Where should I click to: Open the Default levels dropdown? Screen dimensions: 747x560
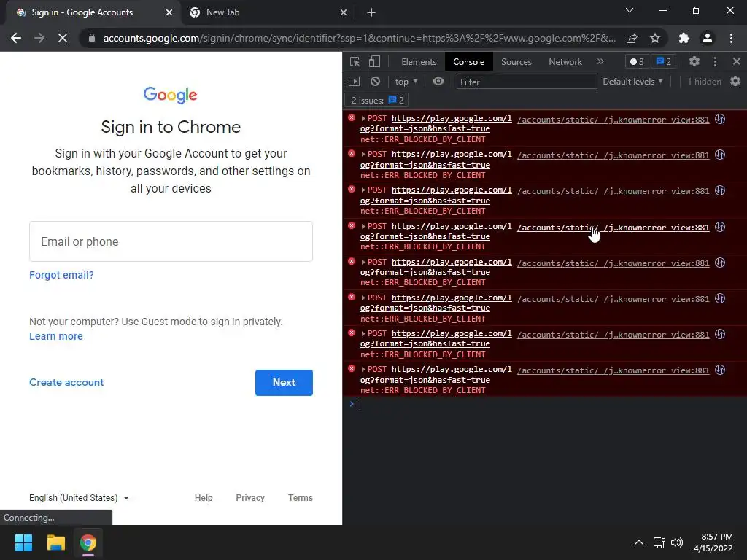point(632,82)
